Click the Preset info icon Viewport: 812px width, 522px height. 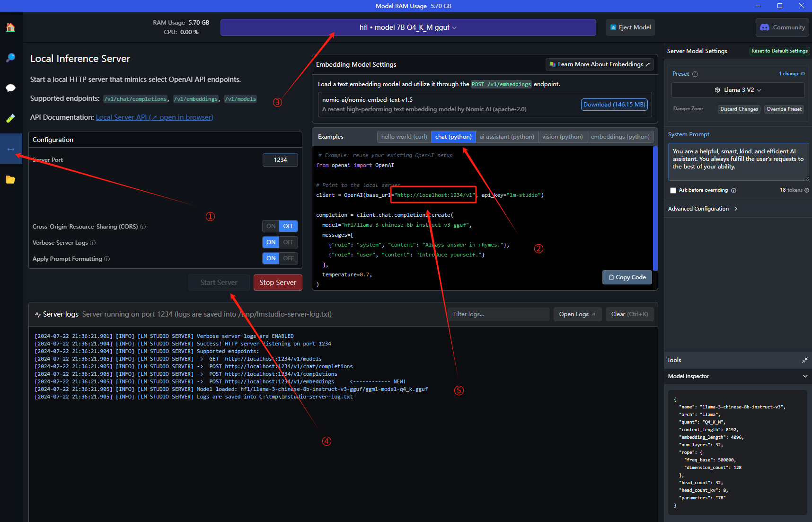click(695, 74)
